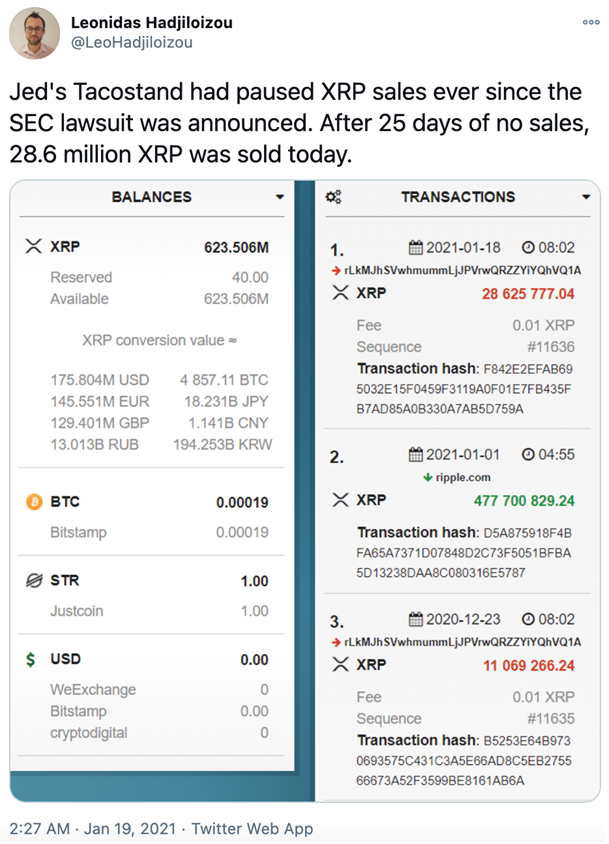Click green incoming arrow before ripple.com
The height and width of the screenshot is (844, 609).
pos(427,478)
